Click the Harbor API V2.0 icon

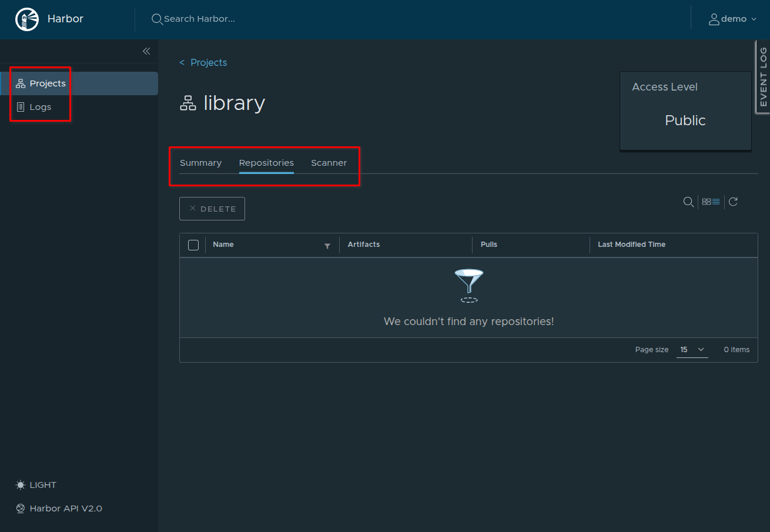(21, 508)
